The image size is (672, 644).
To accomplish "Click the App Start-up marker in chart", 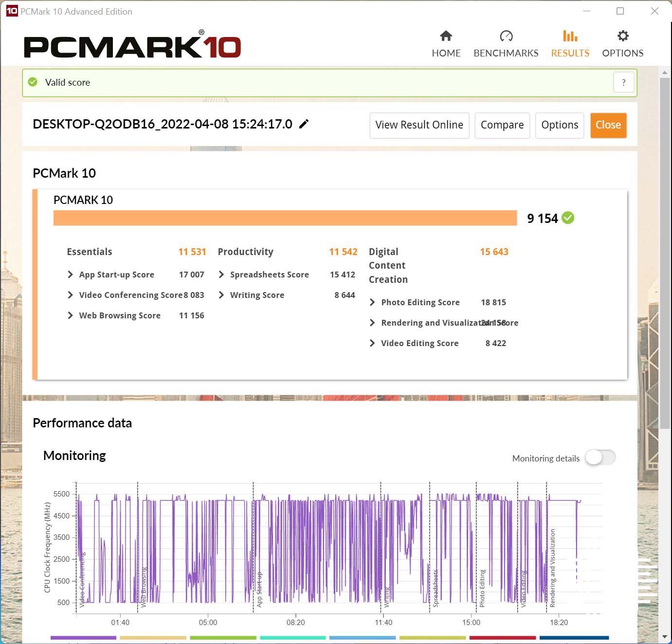I will tap(259, 589).
